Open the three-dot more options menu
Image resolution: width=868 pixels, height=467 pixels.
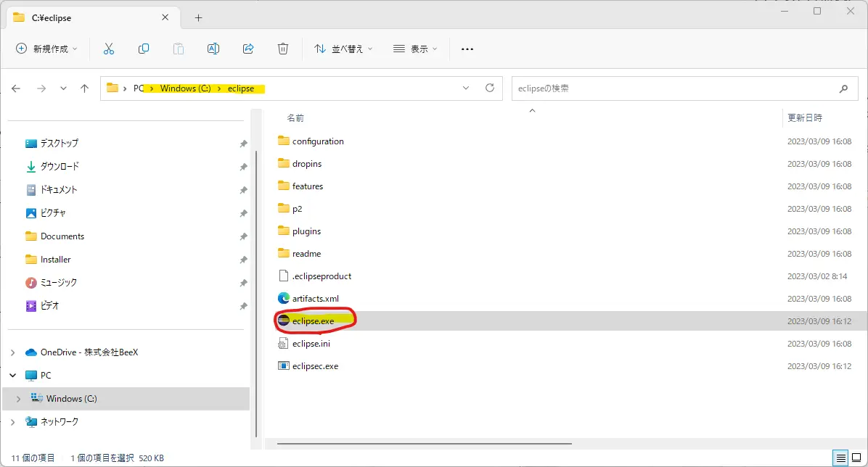coord(467,49)
